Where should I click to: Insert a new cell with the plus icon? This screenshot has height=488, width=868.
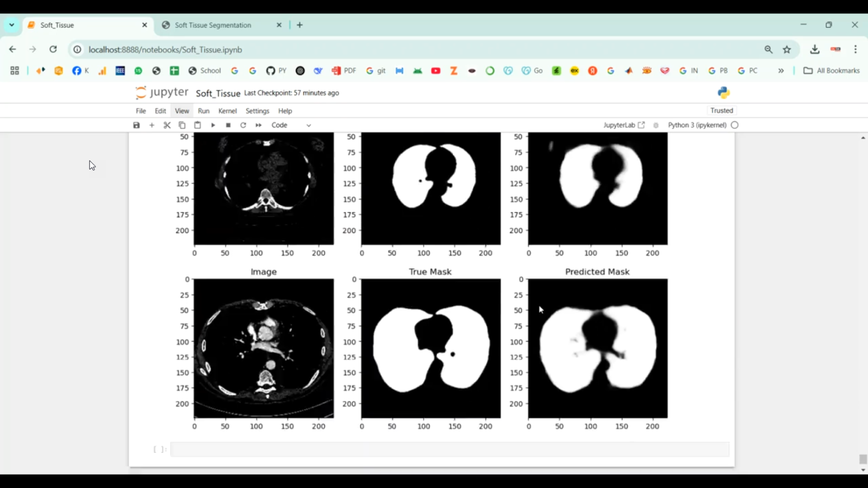tap(152, 125)
